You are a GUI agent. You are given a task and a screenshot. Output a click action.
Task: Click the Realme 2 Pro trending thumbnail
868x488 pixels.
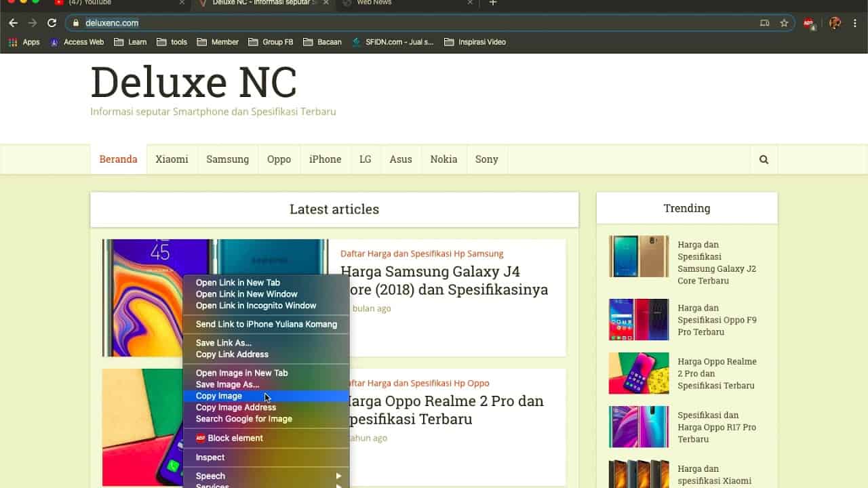(639, 373)
